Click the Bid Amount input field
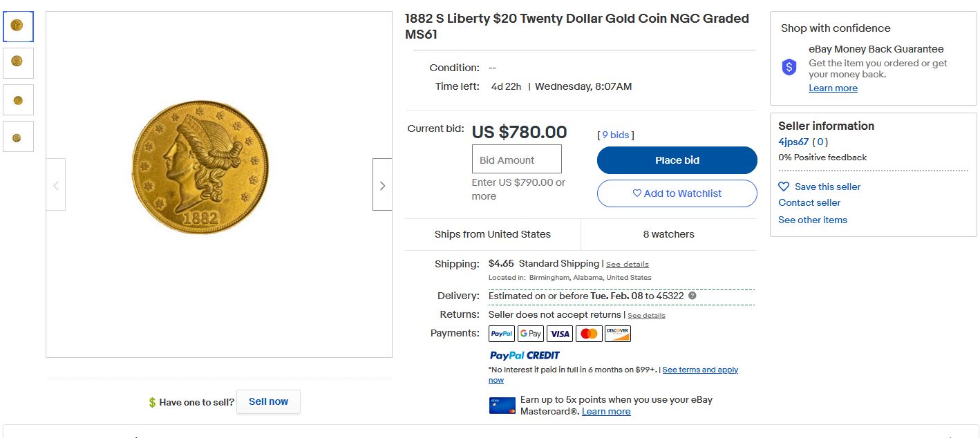Image resolution: width=980 pixels, height=438 pixels. pyautogui.click(x=516, y=160)
